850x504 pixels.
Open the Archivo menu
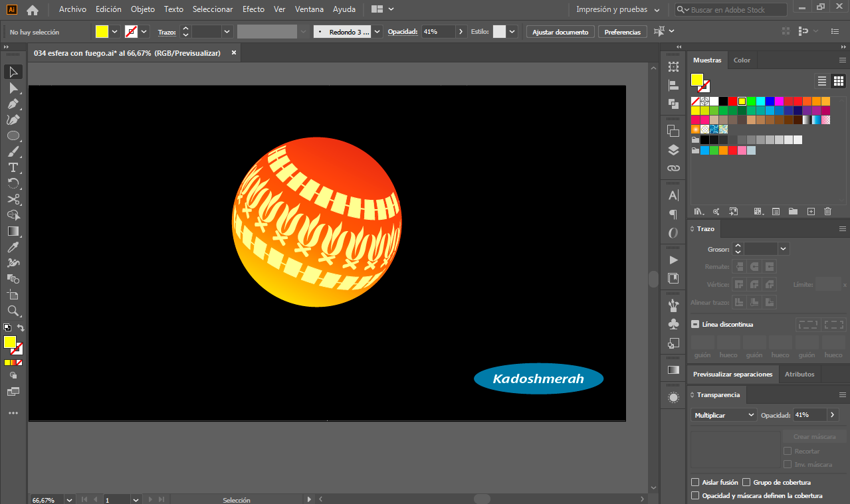[x=72, y=10]
